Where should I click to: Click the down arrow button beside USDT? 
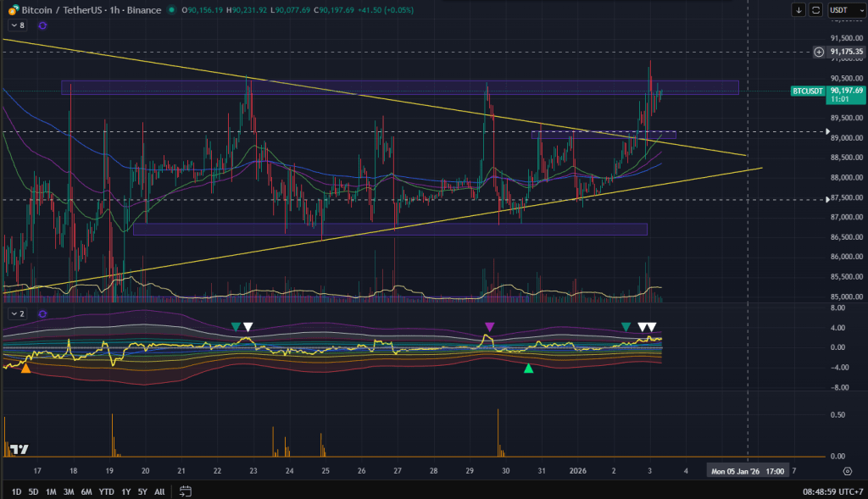(x=798, y=10)
